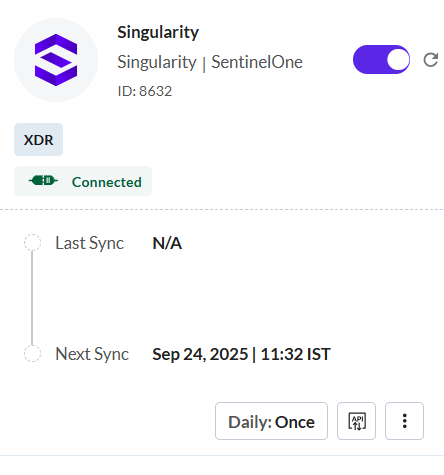Click the Singularity | SentinelOne subtitle
Viewport: 444px width, 475px height.
point(210,62)
